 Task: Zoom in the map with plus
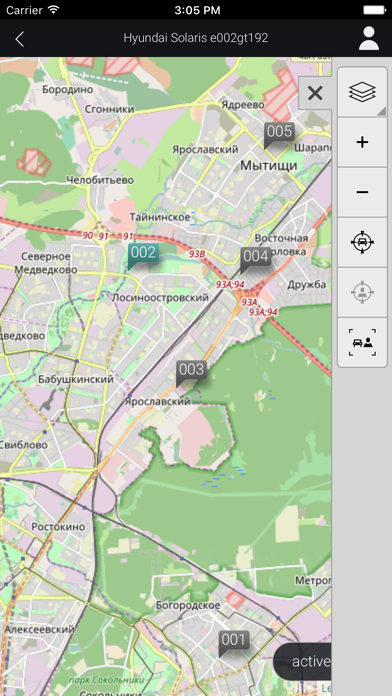(362, 142)
